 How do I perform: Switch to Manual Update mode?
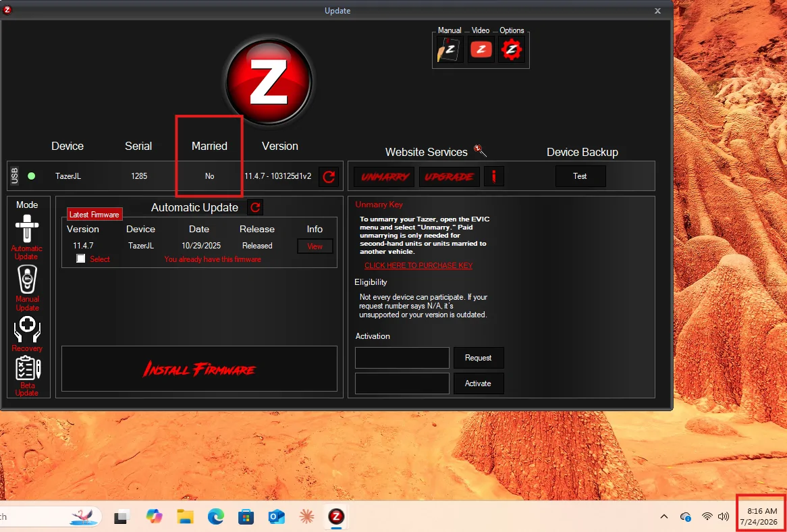[x=27, y=288]
